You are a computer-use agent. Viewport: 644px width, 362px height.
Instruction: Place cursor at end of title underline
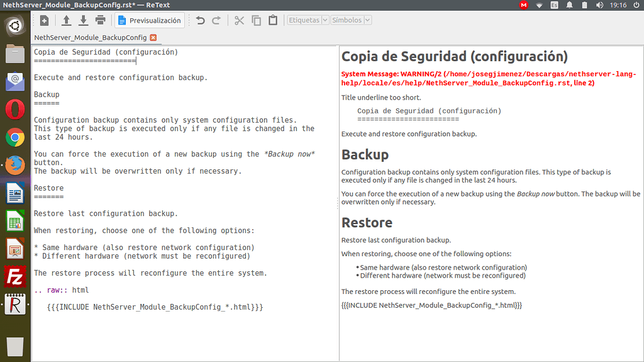pyautogui.click(x=136, y=61)
